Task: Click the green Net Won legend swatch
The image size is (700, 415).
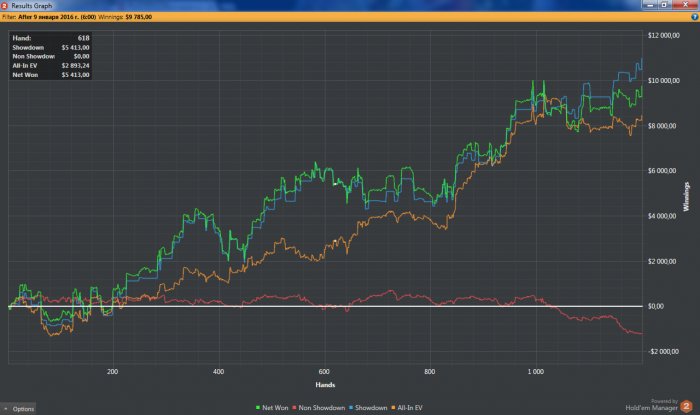Action: pos(258,408)
